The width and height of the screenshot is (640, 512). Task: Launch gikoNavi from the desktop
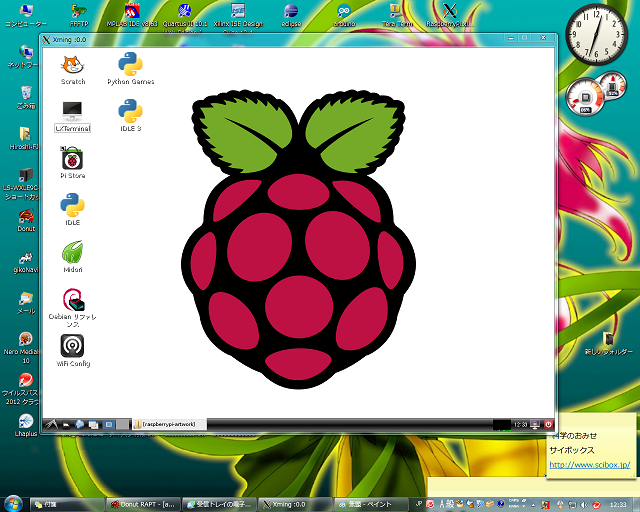[25, 261]
